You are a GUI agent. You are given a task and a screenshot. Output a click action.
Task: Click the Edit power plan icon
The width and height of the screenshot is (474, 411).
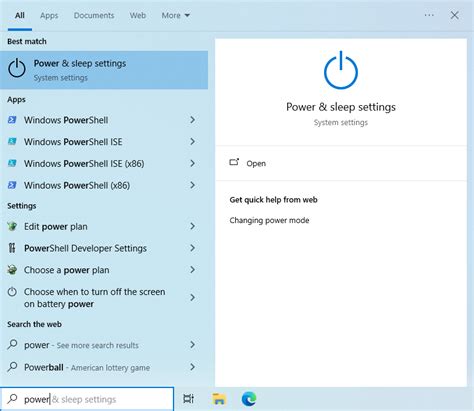point(12,226)
